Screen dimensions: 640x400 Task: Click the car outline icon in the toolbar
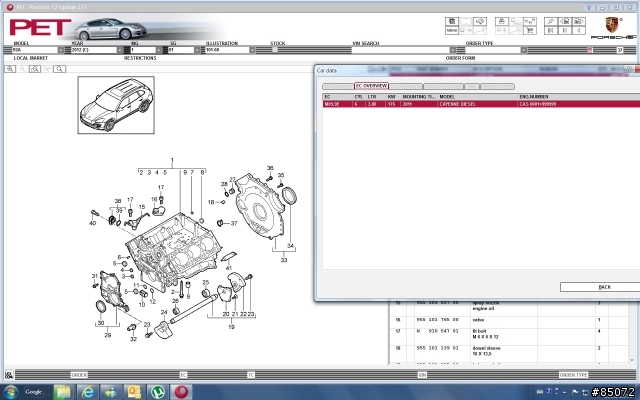tap(480, 21)
